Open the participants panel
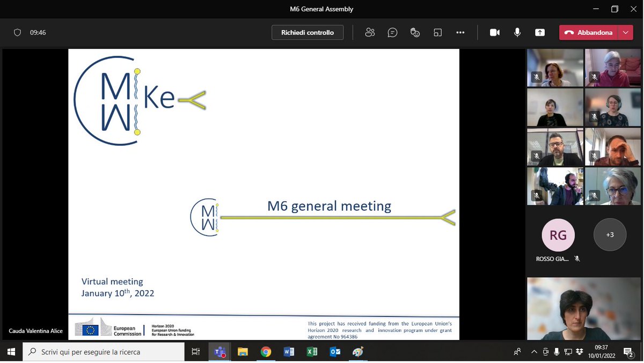 tap(370, 32)
